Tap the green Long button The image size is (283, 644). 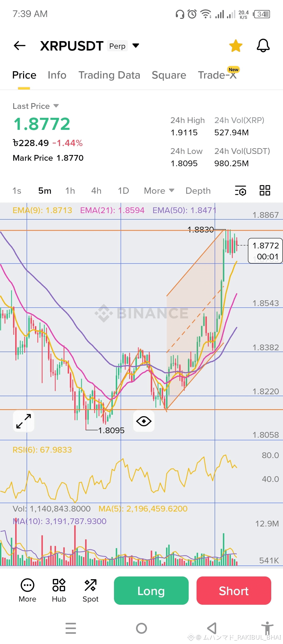click(151, 591)
